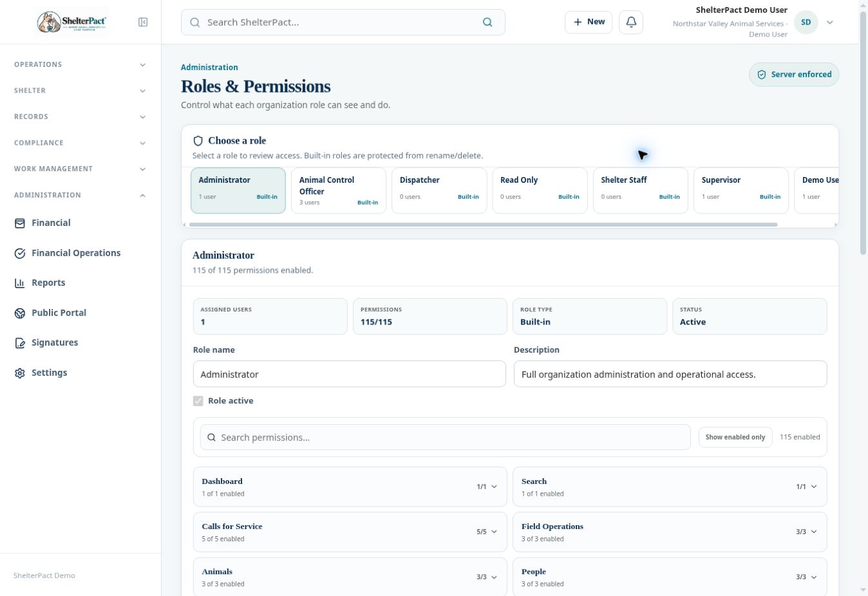Expand the Work Management sidebar section
Viewport: 868px width, 596px height.
pos(80,169)
